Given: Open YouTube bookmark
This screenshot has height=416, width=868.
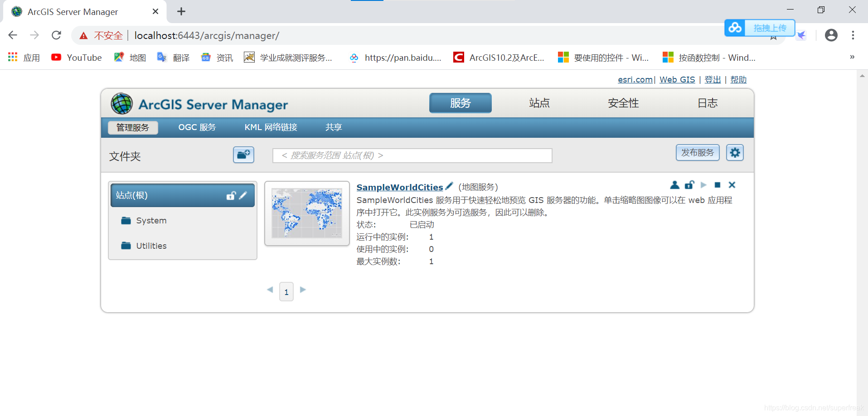Looking at the screenshot, I should (77, 58).
